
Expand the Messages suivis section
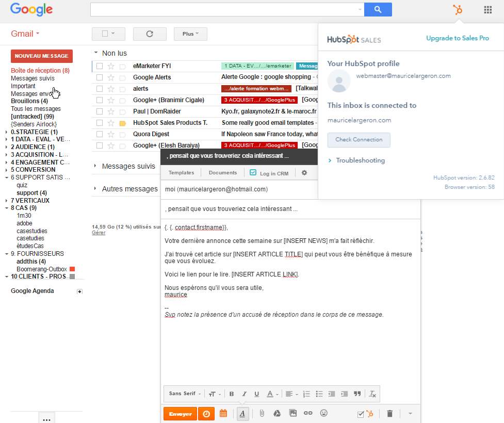pos(95,166)
